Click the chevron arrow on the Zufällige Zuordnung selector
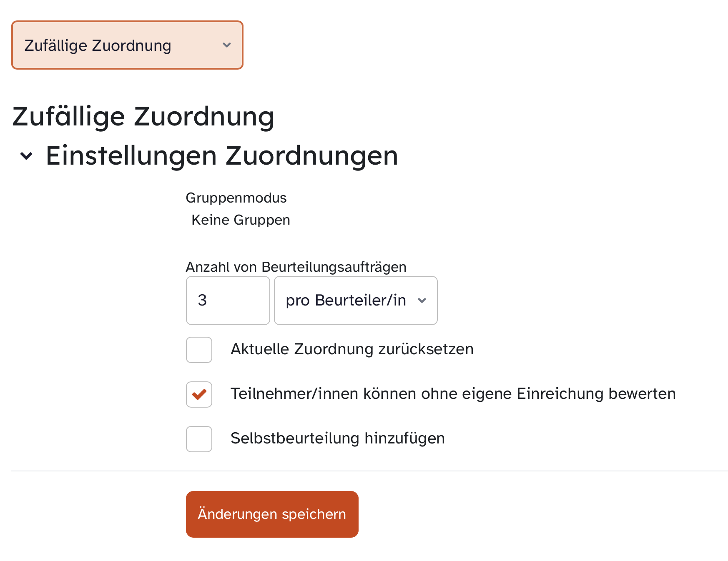 pos(227,45)
